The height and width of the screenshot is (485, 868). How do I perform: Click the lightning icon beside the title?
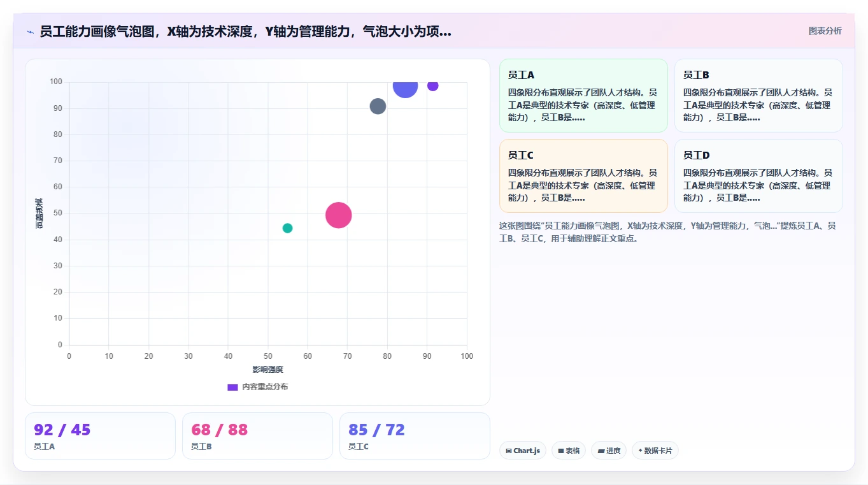tap(31, 32)
